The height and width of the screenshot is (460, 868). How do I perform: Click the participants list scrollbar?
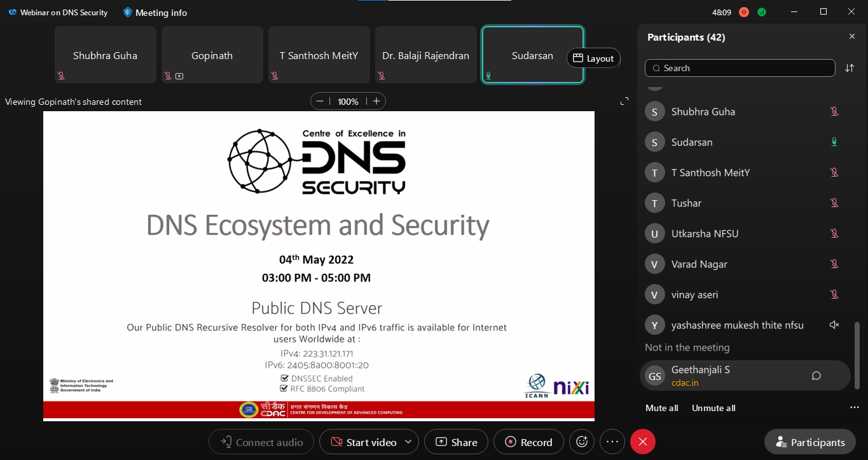pyautogui.click(x=857, y=356)
